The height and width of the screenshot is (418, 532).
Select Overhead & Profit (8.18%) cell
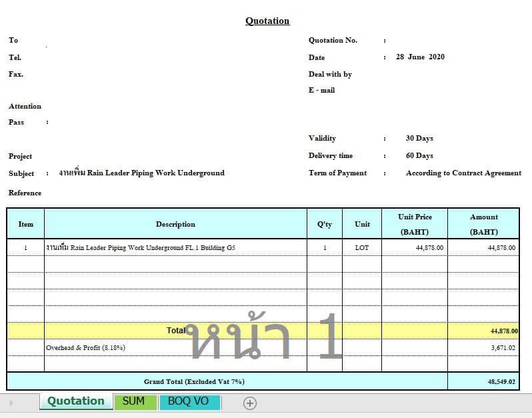point(175,347)
